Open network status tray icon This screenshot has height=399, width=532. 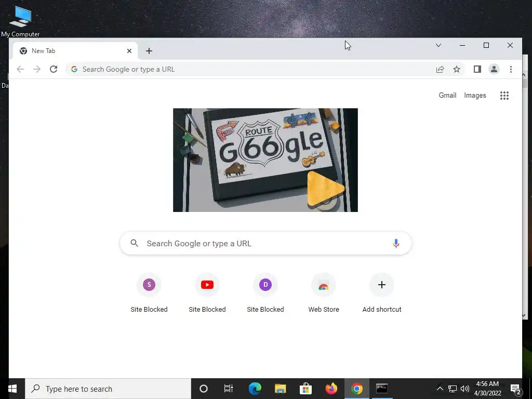pos(453,389)
